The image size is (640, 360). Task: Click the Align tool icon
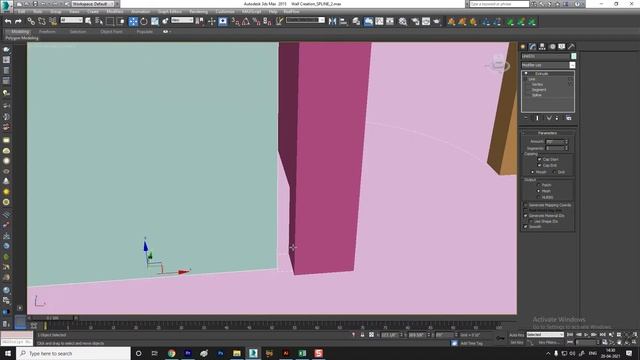(x=343, y=21)
